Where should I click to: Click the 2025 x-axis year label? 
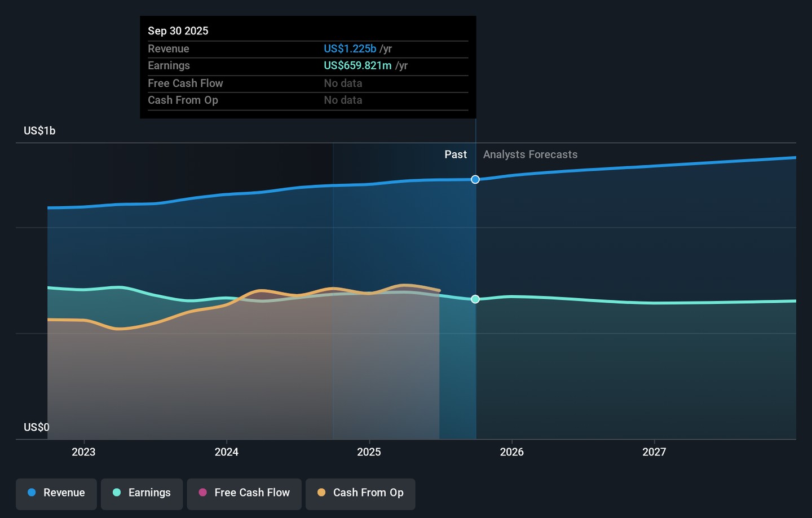pos(369,452)
